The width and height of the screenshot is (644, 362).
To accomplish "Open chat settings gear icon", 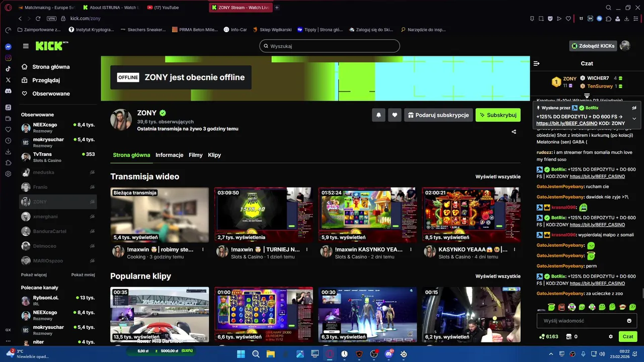I will point(611,336).
